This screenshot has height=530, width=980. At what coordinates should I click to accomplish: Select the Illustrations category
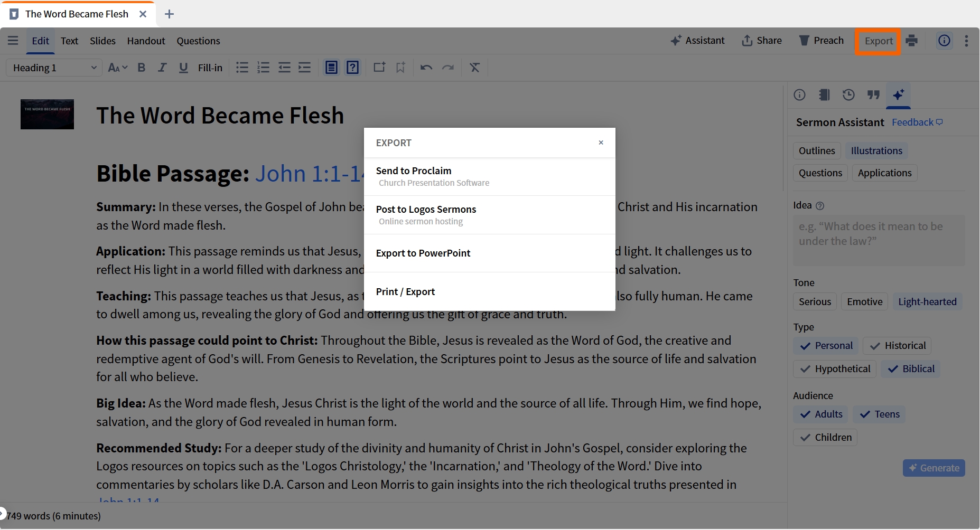pyautogui.click(x=876, y=151)
